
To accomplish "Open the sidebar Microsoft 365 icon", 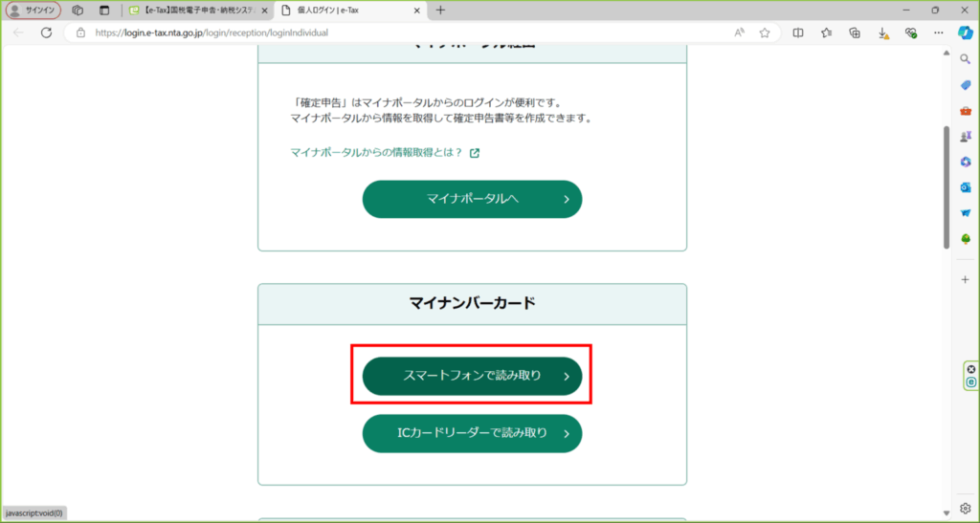I will click(x=966, y=162).
